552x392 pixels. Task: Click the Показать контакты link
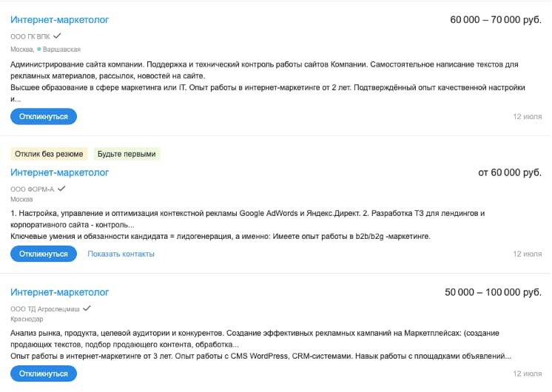pyautogui.click(x=121, y=254)
